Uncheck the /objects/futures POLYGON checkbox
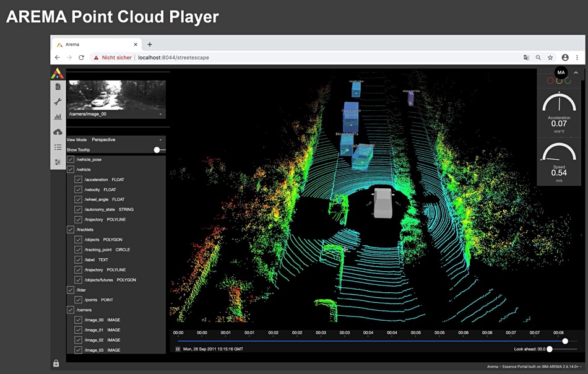Screen dimensions: 588x374 (x=78, y=280)
